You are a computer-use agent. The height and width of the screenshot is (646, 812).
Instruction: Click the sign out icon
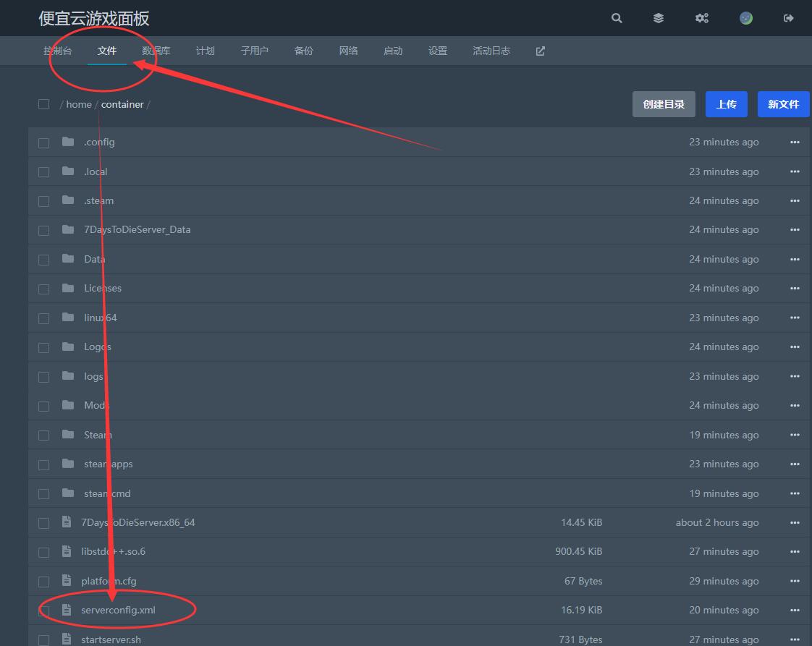point(788,18)
